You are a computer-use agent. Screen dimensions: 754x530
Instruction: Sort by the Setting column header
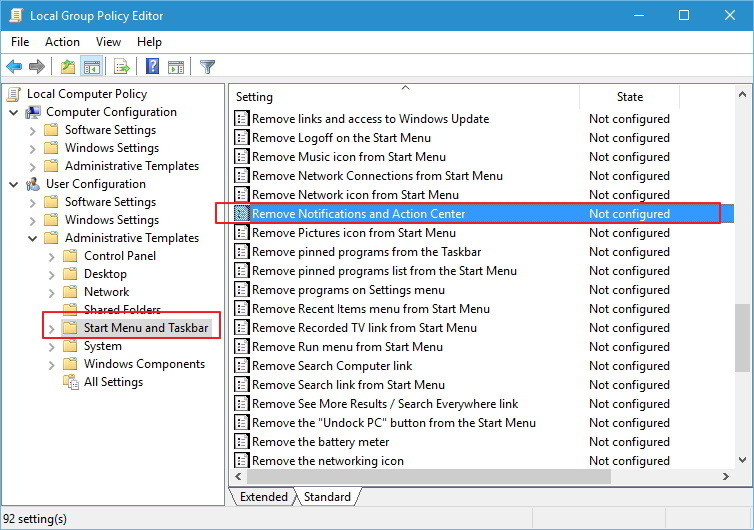[x=404, y=97]
